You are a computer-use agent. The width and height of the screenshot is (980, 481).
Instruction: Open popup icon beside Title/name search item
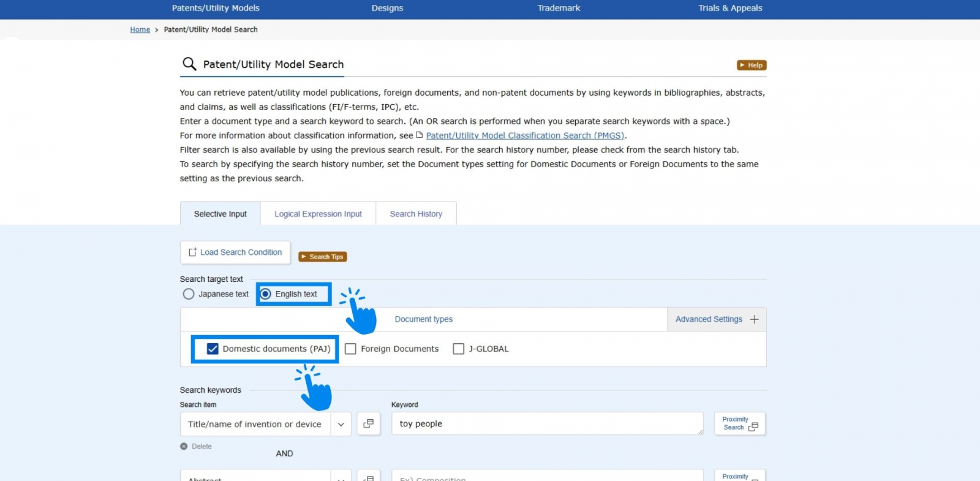click(x=368, y=423)
